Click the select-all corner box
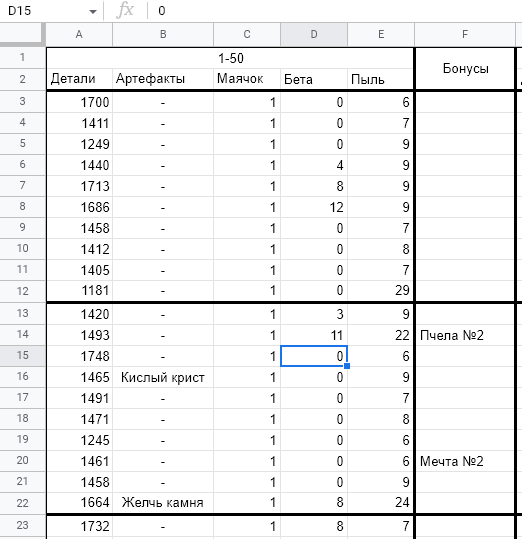Screen dimensions: 522x539 point(22,34)
